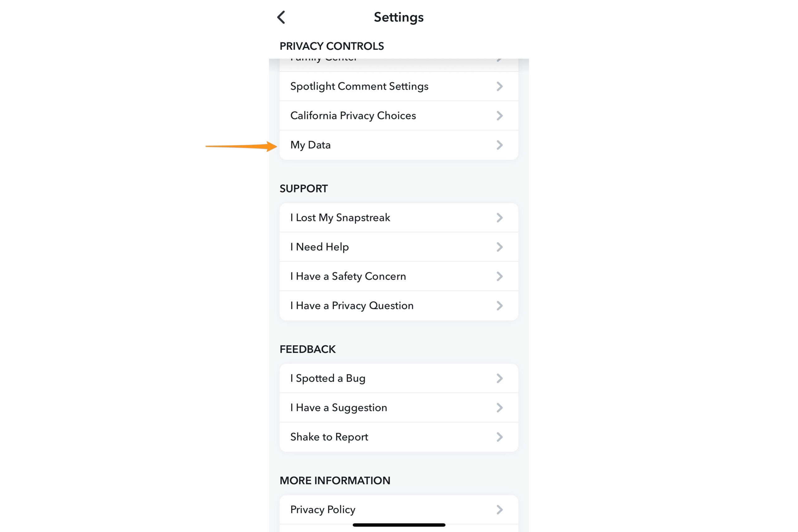Viewport: 798px width, 532px height.
Task: Open I Need Help support page
Action: pos(319,247)
